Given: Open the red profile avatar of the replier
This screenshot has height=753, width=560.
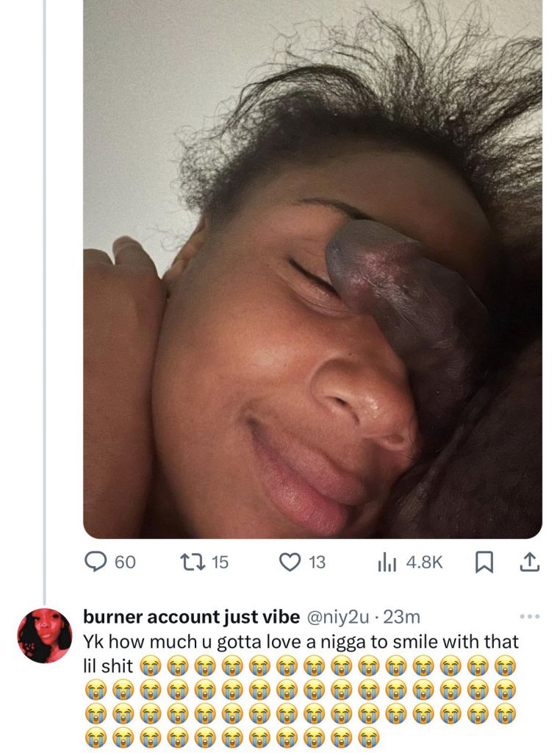Looking at the screenshot, I should [45, 635].
